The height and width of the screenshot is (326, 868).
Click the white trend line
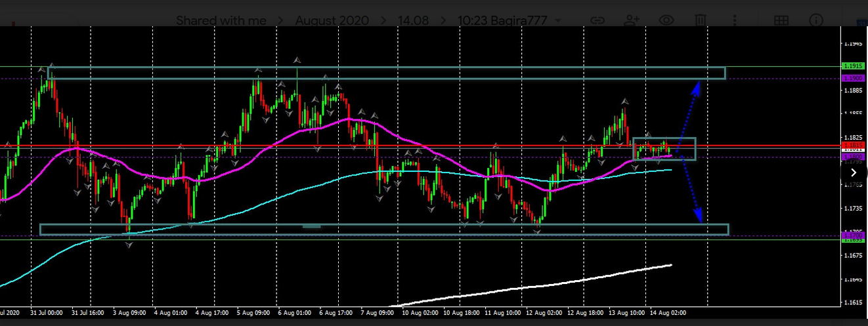pyautogui.click(x=538, y=285)
